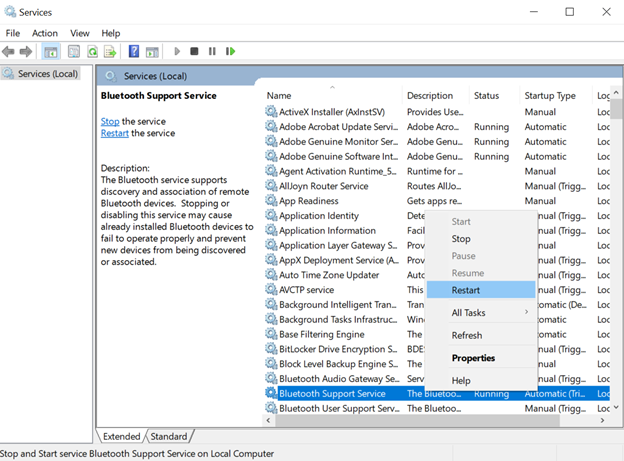Choose Properties in the context menu
Screen dimensions: 624x461
[481, 358]
